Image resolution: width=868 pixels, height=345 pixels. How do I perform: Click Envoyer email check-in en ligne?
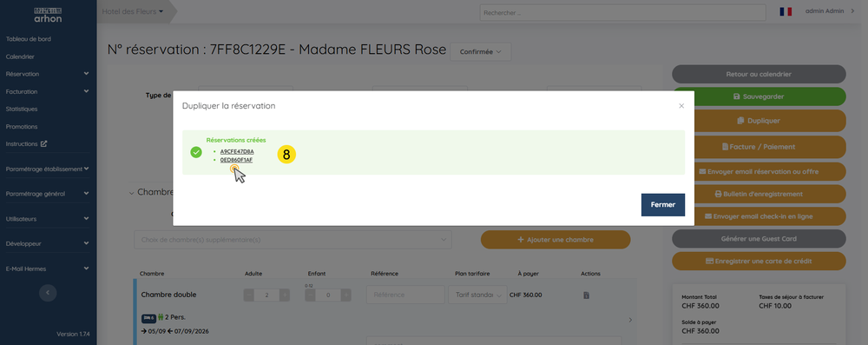tap(759, 216)
